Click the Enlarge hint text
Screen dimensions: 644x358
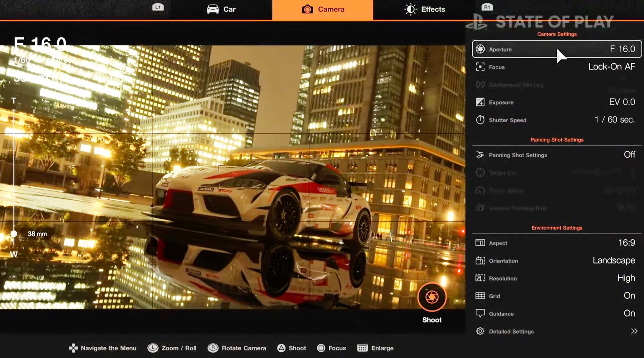point(382,348)
